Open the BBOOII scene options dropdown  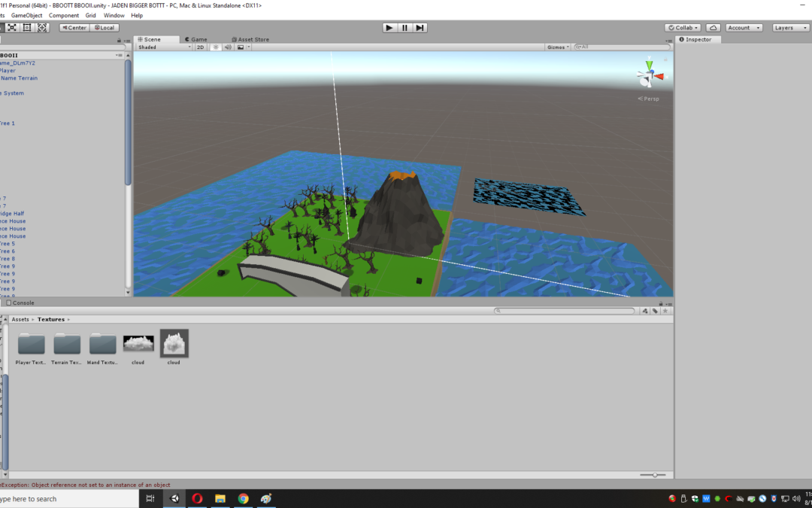pos(119,55)
